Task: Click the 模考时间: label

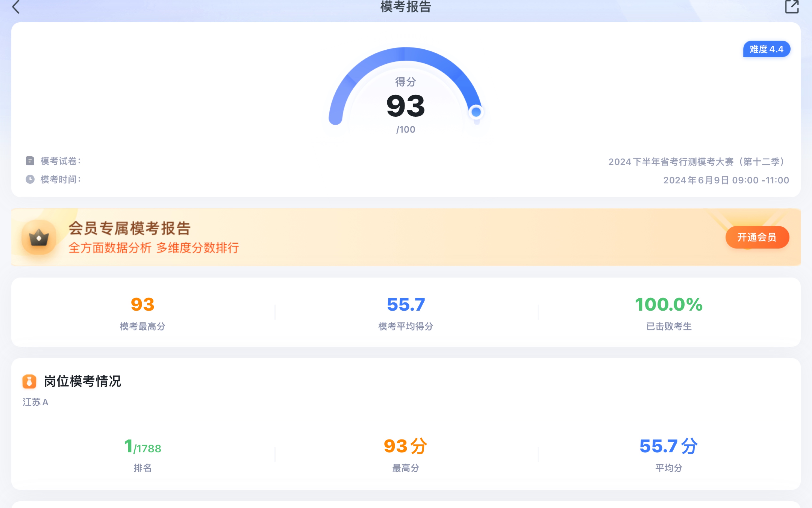Action: [61, 179]
